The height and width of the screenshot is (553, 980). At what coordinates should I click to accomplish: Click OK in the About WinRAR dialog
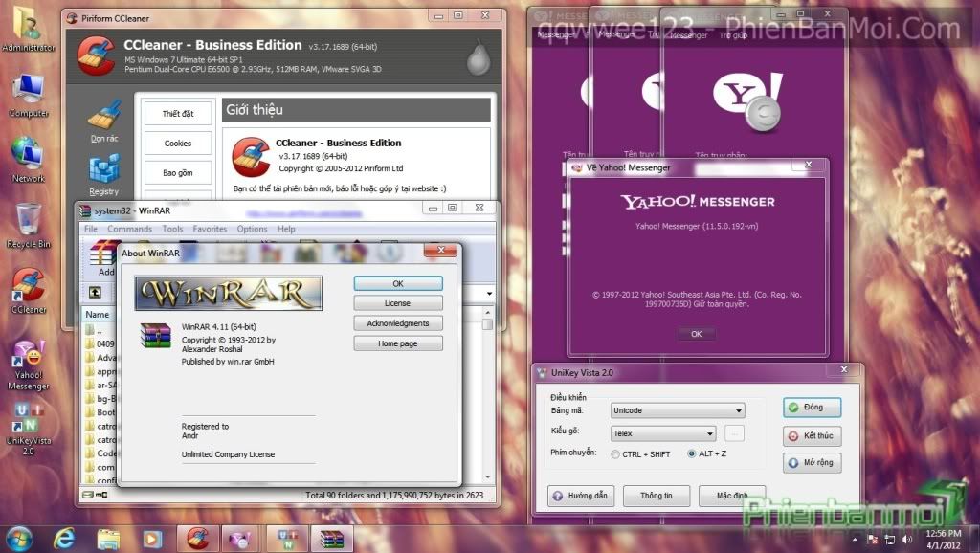398,284
